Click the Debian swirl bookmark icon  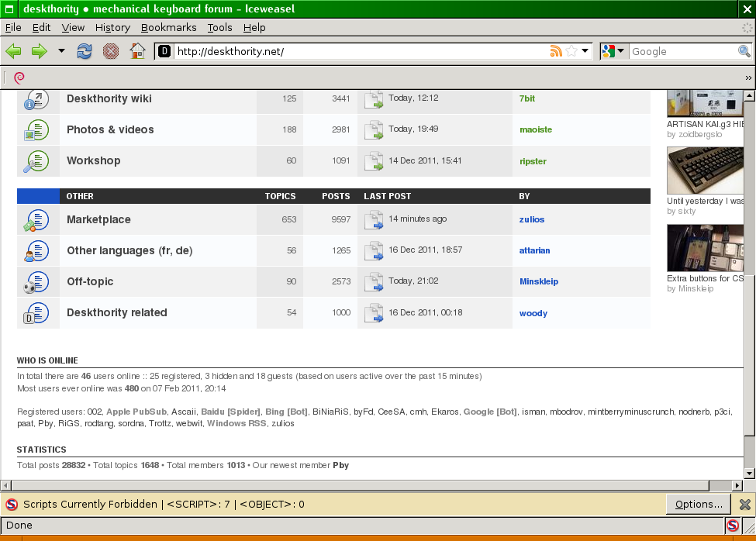pos(19,78)
